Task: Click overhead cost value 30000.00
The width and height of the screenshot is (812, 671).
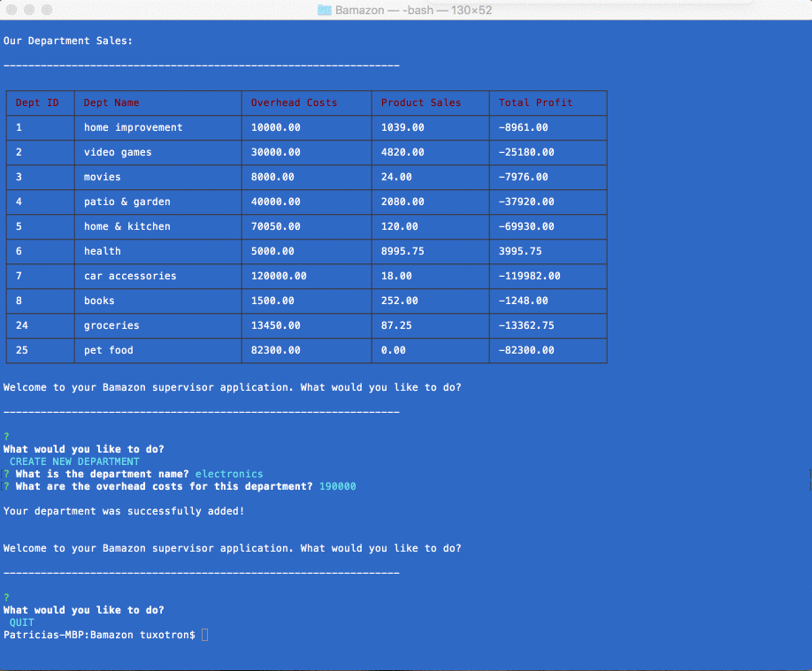Action: [x=275, y=152]
